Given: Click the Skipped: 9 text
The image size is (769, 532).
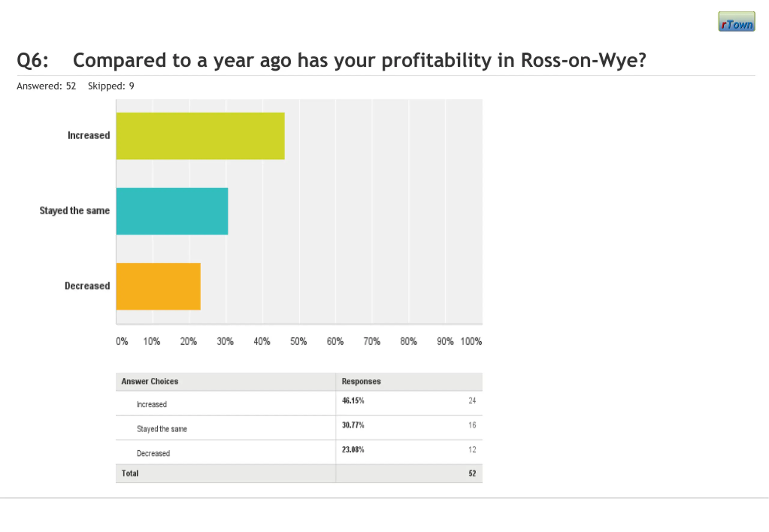Looking at the screenshot, I should pos(111,86).
